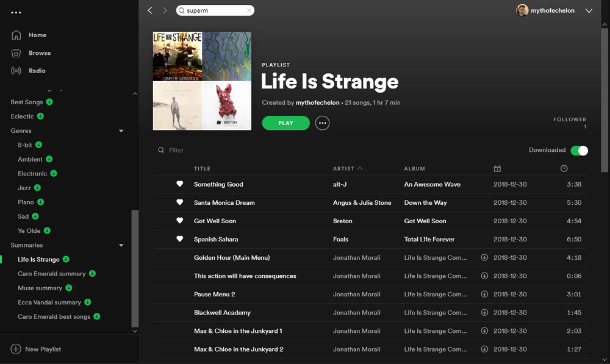This screenshot has width=610, height=364.
Task: Create a New Playlist
Action: pos(36,349)
